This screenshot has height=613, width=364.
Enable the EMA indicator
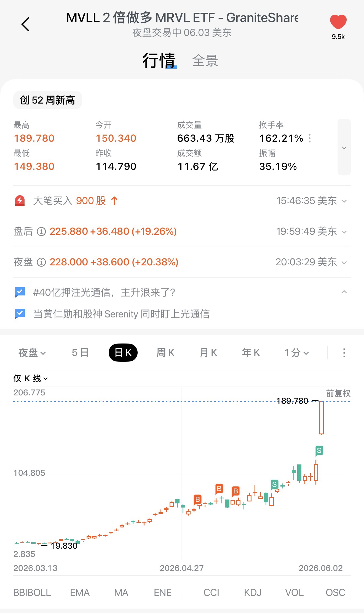coord(80,592)
